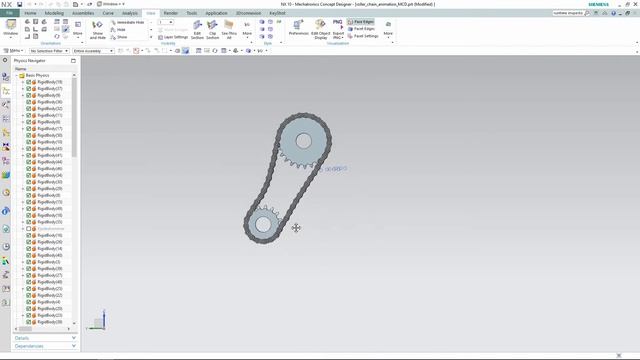This screenshot has height=360, width=640.
Task: Open the work layer number dropdown
Action: [166, 22]
